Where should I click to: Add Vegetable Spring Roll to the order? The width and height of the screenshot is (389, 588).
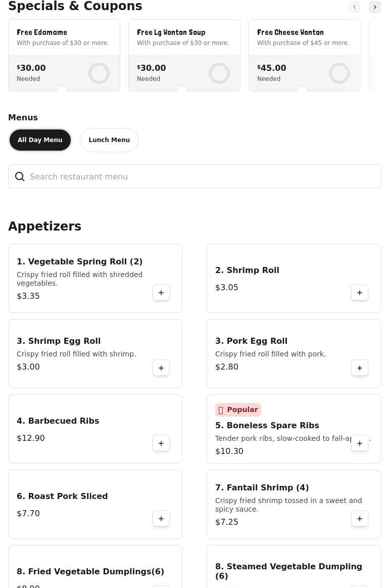pos(161,293)
